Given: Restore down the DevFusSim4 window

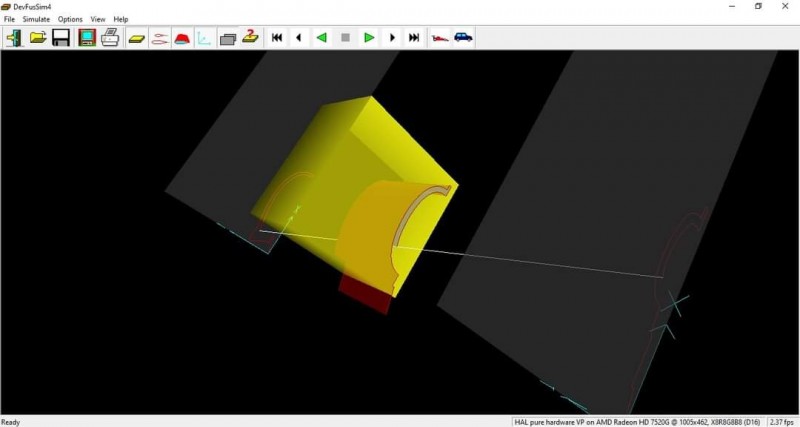Looking at the screenshot, I should pos(759,7).
